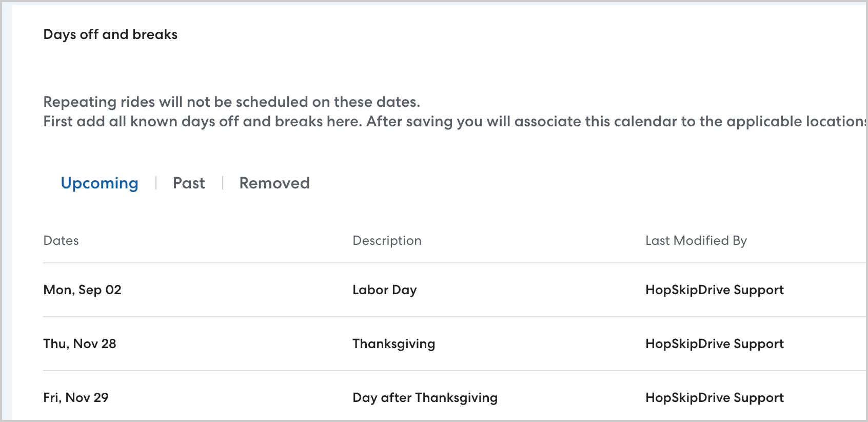Click the Dates column header
This screenshot has height=422, width=868.
coord(61,241)
